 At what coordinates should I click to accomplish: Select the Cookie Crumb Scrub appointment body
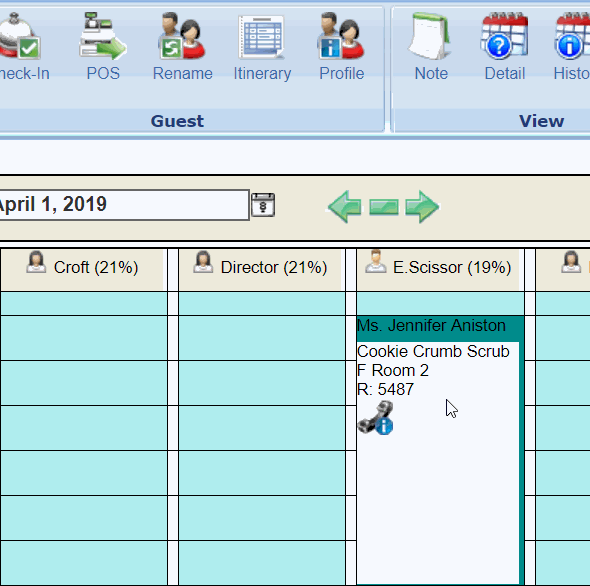click(438, 463)
